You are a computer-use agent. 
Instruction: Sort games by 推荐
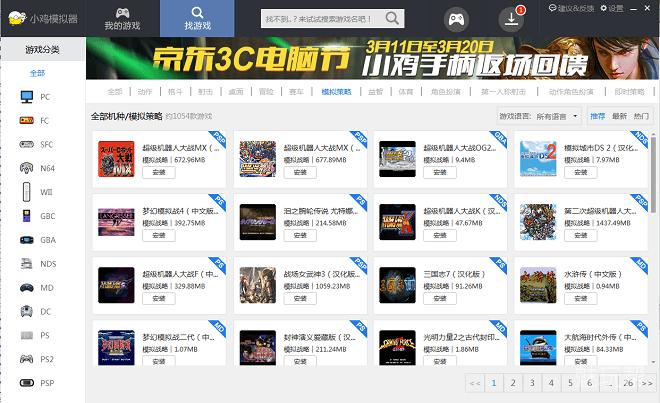pos(597,116)
